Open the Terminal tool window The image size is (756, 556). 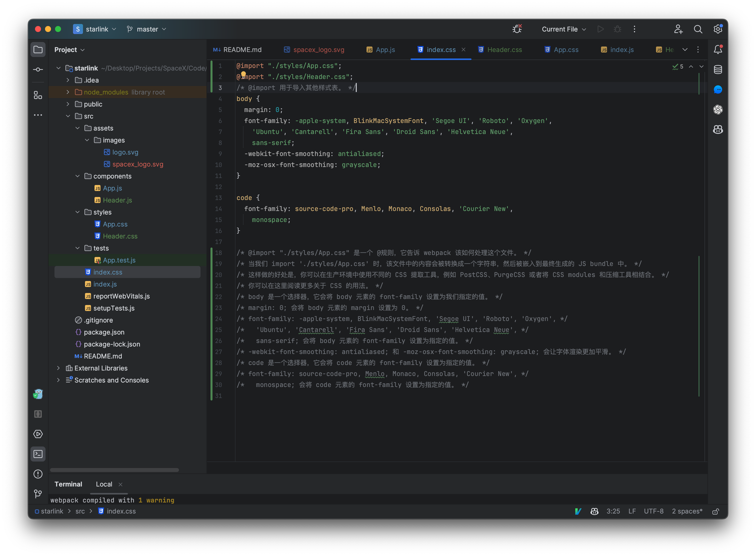tap(38, 454)
